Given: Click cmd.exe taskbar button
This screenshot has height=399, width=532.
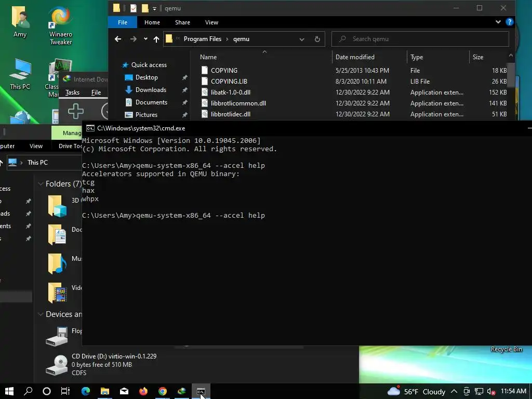Looking at the screenshot, I should click(x=201, y=391).
